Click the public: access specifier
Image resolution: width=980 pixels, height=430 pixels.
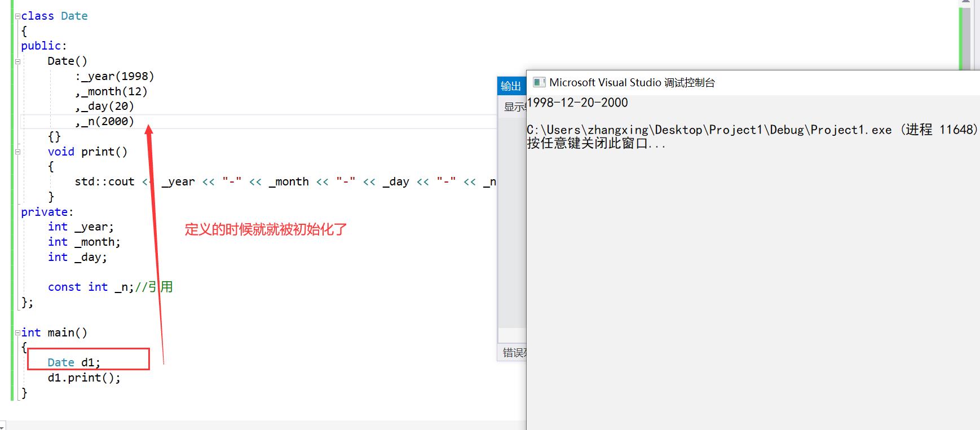click(44, 46)
